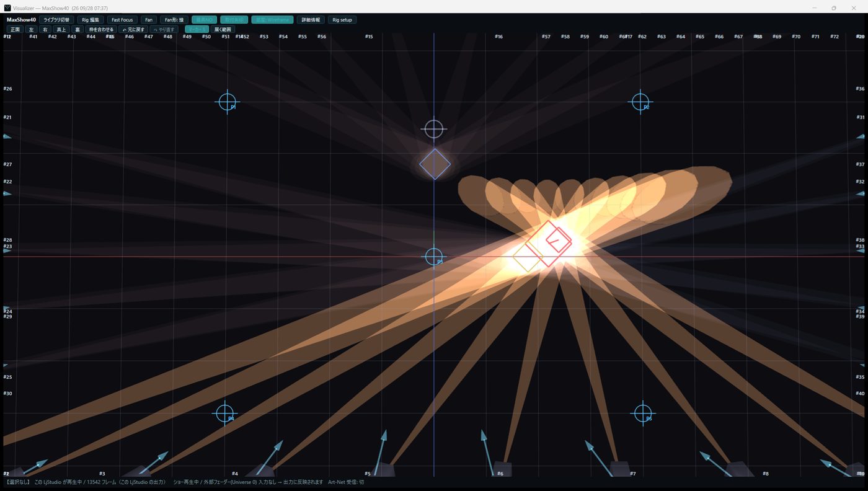
Task: Select fixture label #7 on bottom row
Action: (633, 474)
